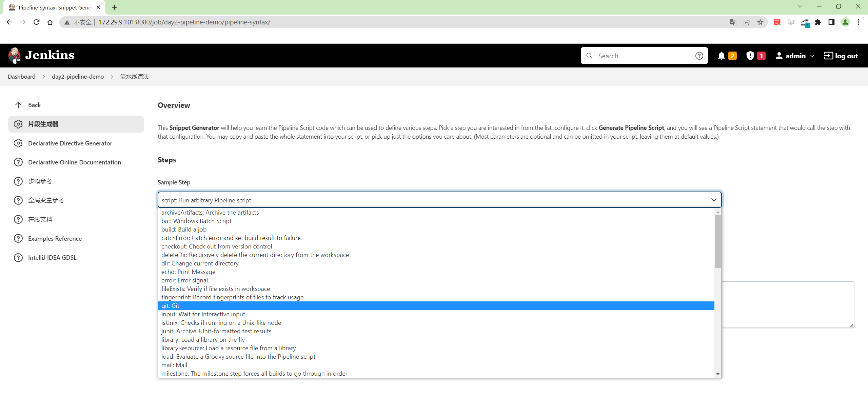The width and height of the screenshot is (868, 397).
Task: Click the search help question-mark icon
Action: pos(699,56)
